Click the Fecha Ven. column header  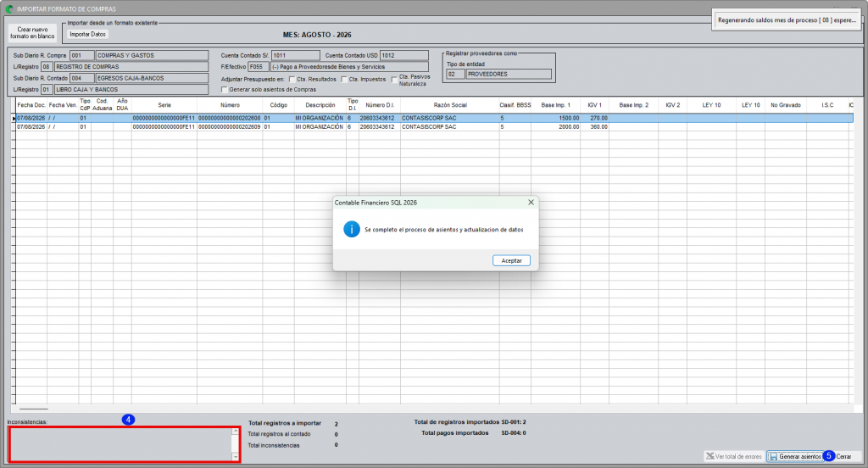(63, 104)
